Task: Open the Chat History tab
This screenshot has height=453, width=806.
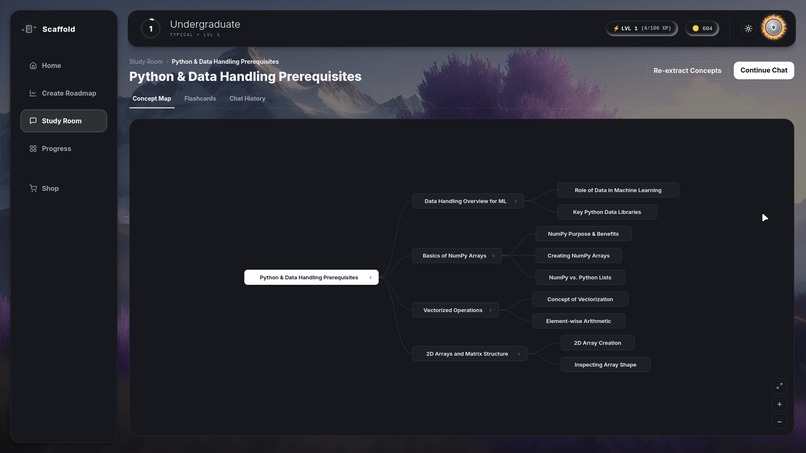Action: pyautogui.click(x=247, y=98)
